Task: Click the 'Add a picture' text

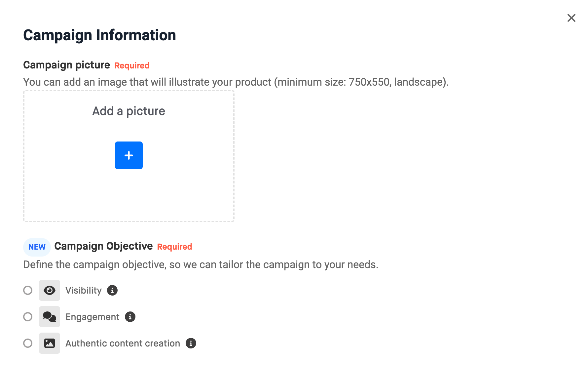Action: (x=129, y=111)
